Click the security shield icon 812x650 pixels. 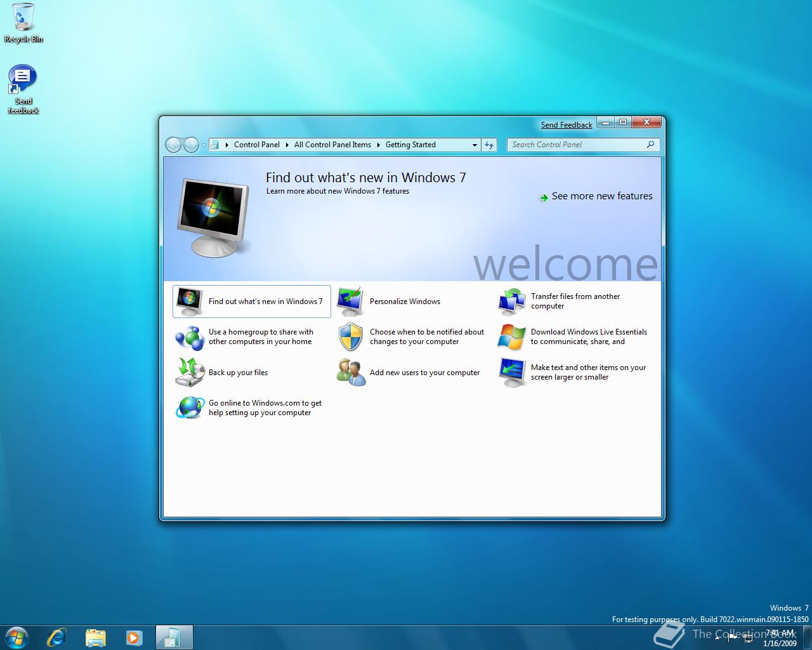pyautogui.click(x=350, y=337)
